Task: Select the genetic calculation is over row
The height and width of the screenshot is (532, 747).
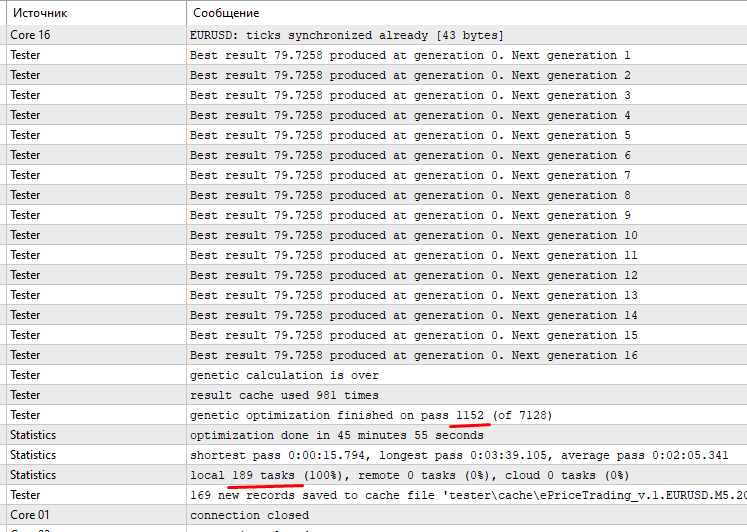Action: (377, 375)
